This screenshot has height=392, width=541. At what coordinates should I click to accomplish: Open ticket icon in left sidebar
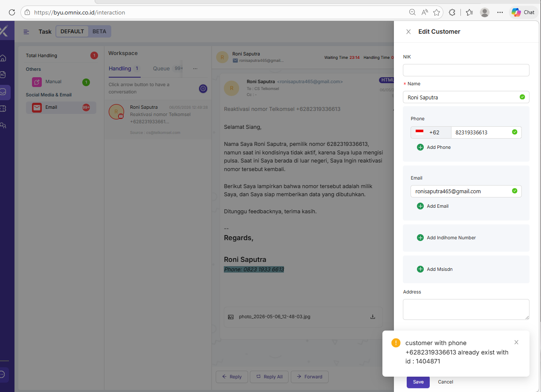tap(3, 109)
